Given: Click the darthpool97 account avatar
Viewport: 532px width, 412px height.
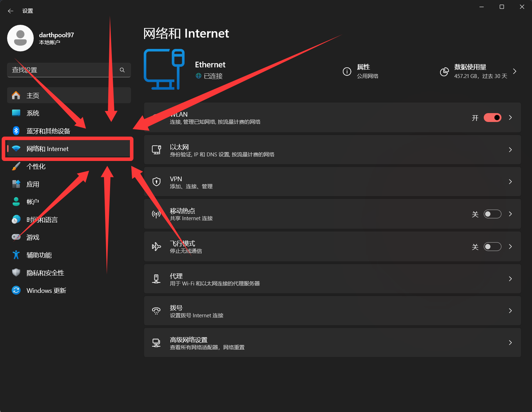Looking at the screenshot, I should pos(21,38).
